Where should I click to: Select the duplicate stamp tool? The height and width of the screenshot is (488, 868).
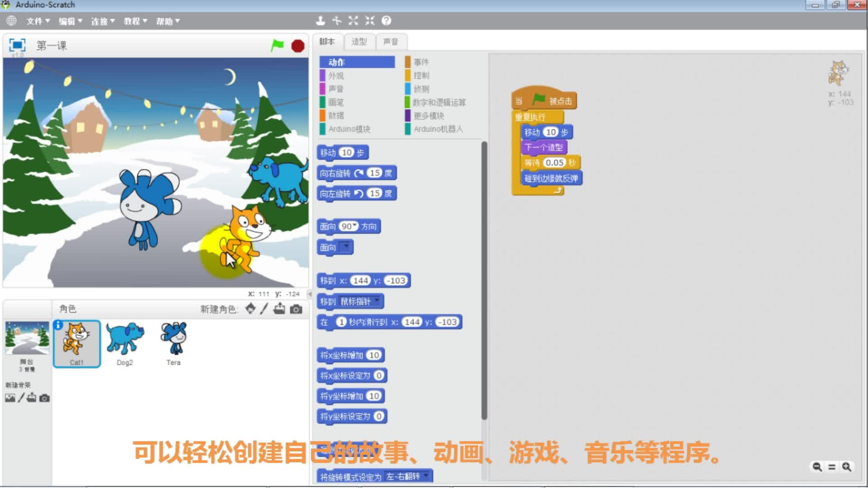tap(320, 21)
